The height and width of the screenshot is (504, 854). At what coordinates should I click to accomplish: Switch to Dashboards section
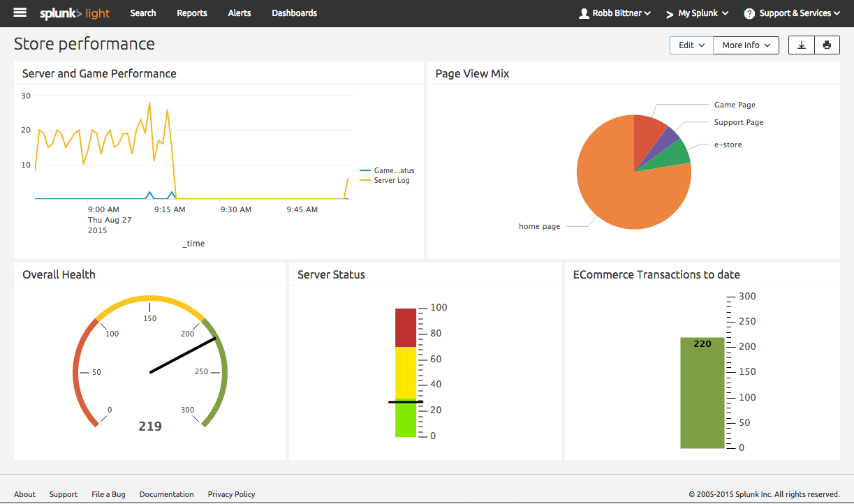[294, 13]
